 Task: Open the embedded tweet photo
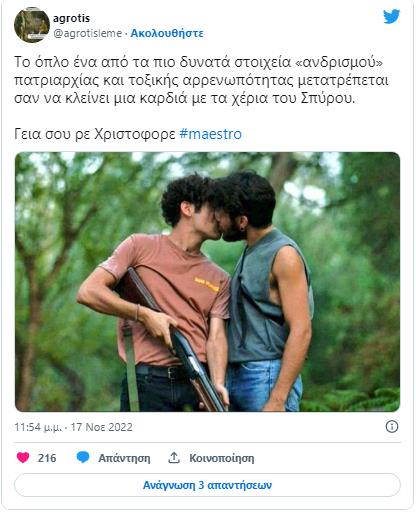(x=207, y=282)
